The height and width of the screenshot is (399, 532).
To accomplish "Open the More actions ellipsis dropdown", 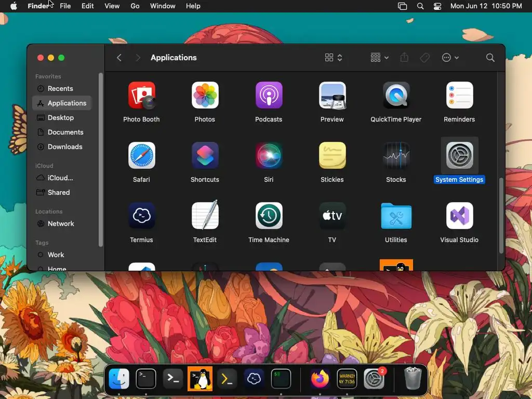I will 450,58.
